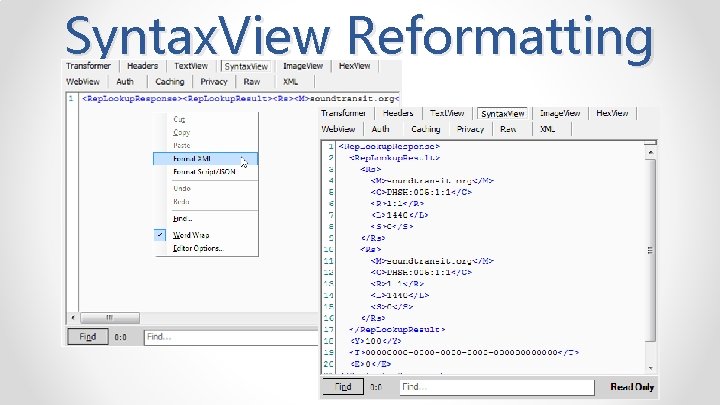Open ImageView tab in left window
The image size is (720, 405).
click(303, 66)
